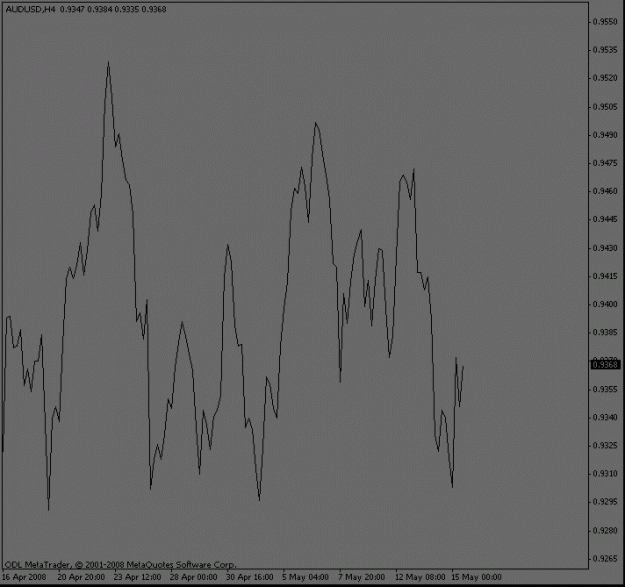Click the 12 May 08:00 time label
The image size is (625, 587).
pyautogui.click(x=420, y=577)
